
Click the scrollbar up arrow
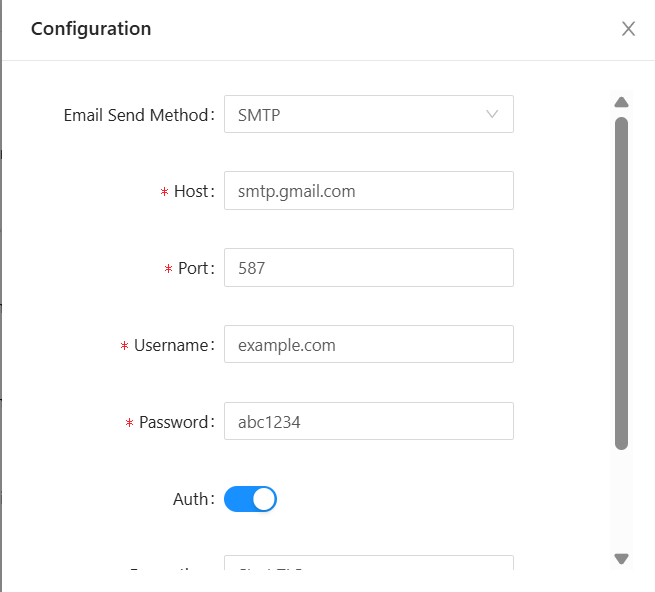coord(621,102)
